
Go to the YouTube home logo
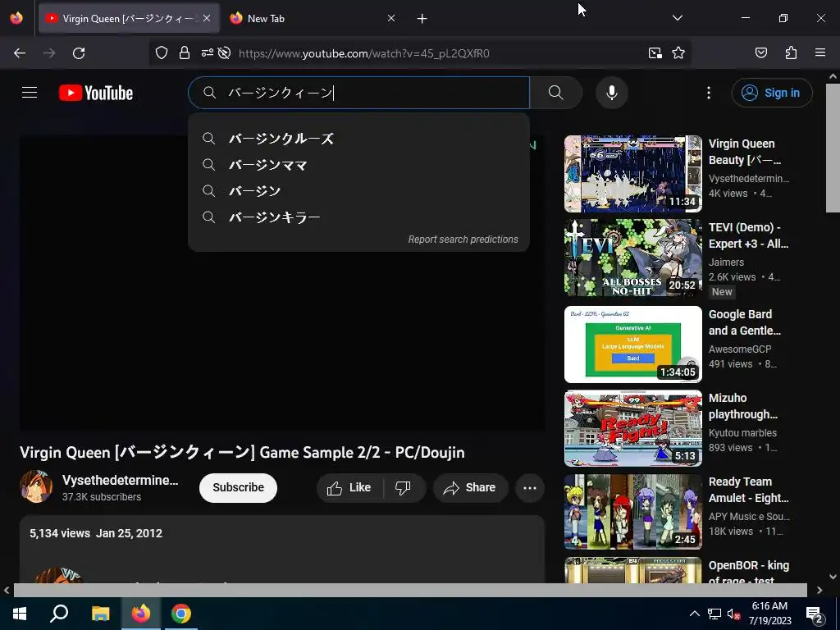96,93
